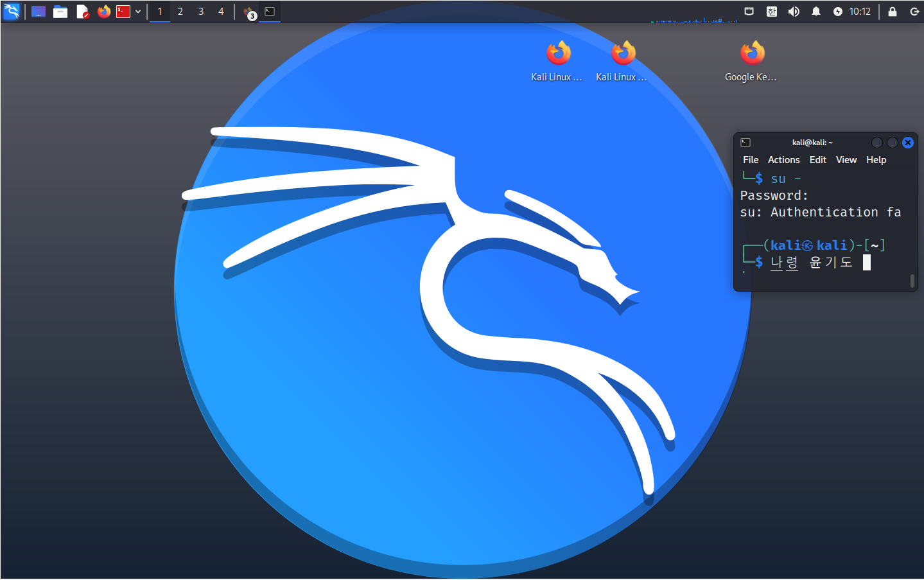Click the show desktop panel icon
Viewport: 924px width, 580px height.
pos(39,12)
